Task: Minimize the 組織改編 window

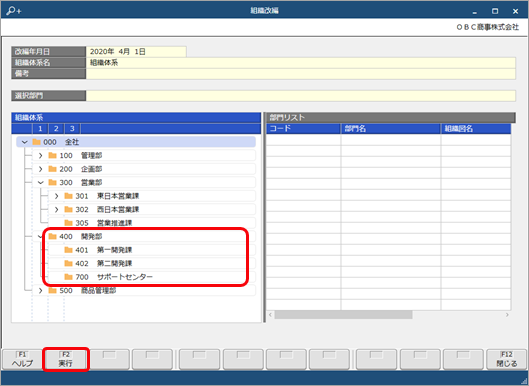Action: coord(475,11)
